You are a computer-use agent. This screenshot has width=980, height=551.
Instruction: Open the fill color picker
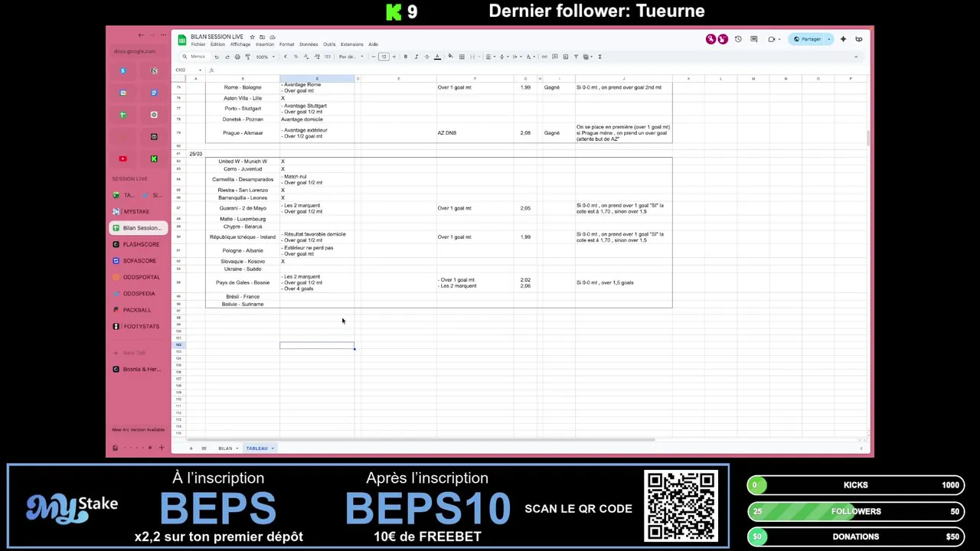point(450,57)
